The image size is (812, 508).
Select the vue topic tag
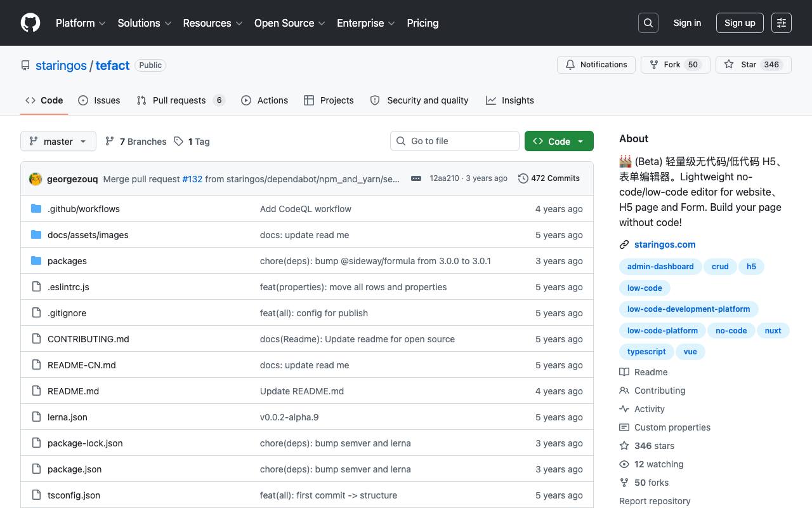(690, 352)
